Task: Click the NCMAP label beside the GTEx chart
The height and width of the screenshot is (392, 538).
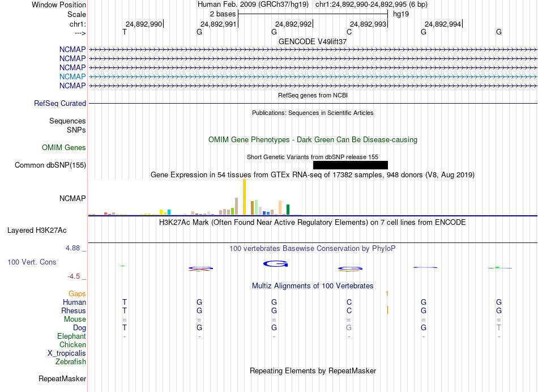Action: 72,198
